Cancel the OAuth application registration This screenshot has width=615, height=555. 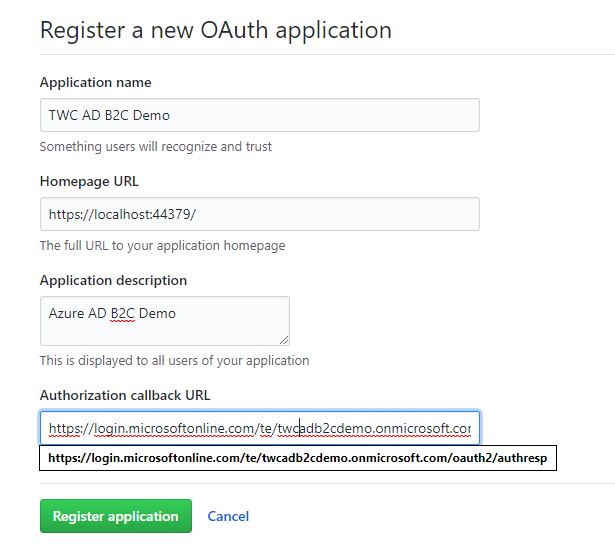coord(228,516)
